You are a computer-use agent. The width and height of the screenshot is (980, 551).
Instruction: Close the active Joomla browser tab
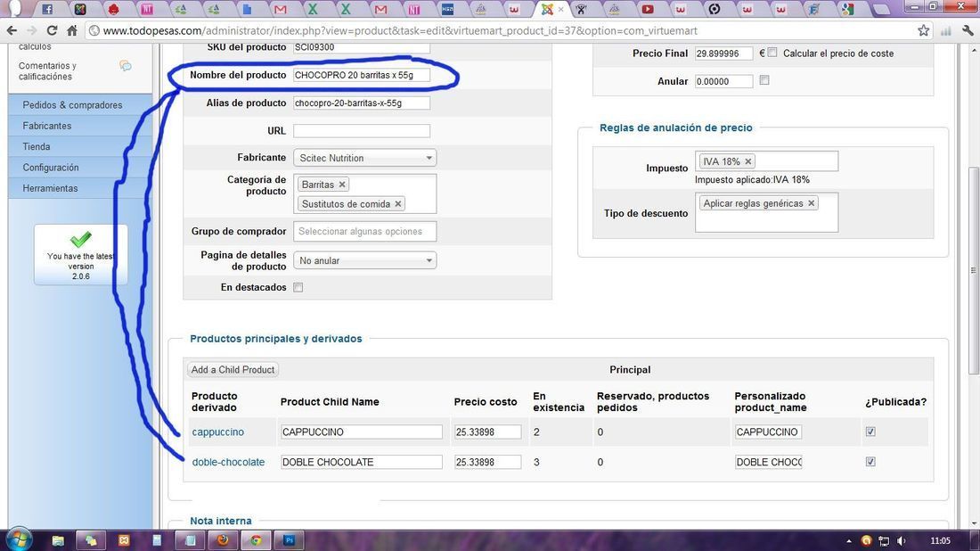(x=560, y=10)
